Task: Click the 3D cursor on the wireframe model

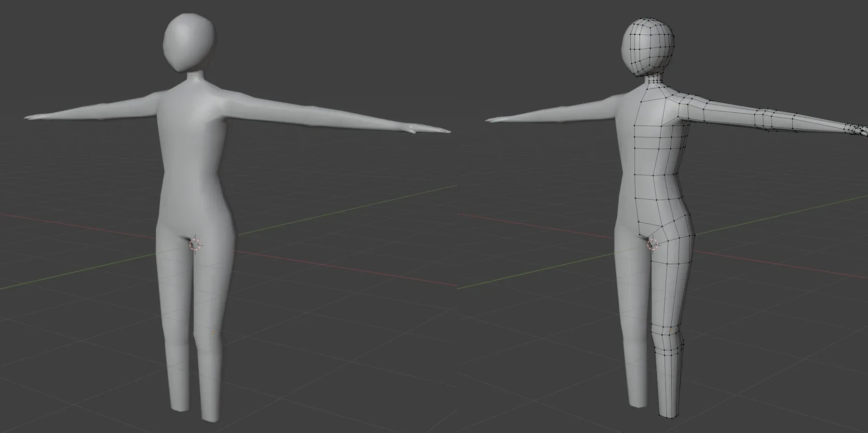Action: pos(652,244)
